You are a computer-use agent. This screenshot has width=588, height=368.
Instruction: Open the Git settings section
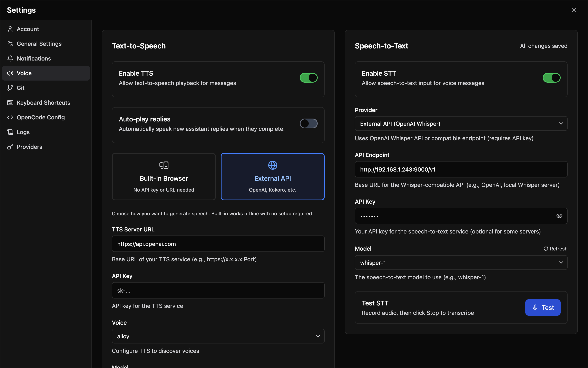pyautogui.click(x=46, y=88)
